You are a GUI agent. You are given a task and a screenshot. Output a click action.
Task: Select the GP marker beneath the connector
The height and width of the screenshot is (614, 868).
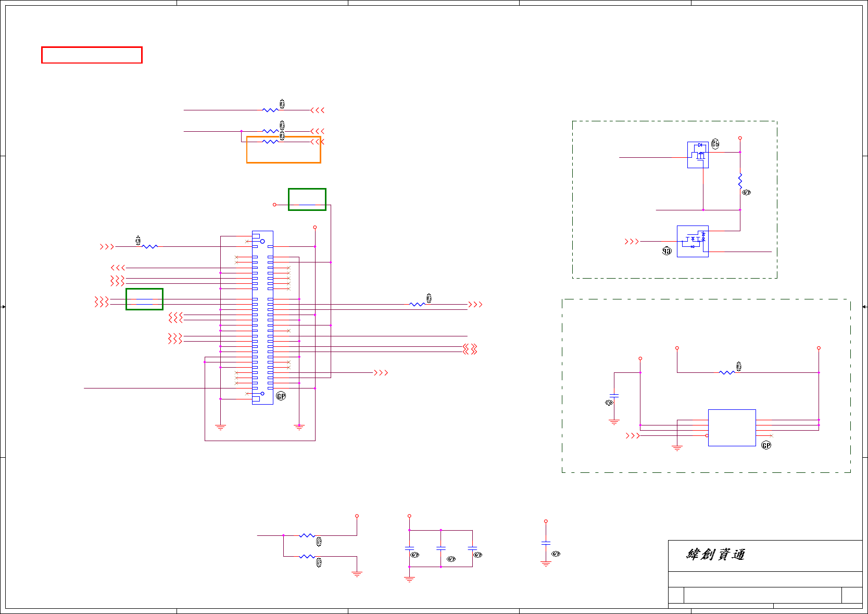pyautogui.click(x=281, y=396)
